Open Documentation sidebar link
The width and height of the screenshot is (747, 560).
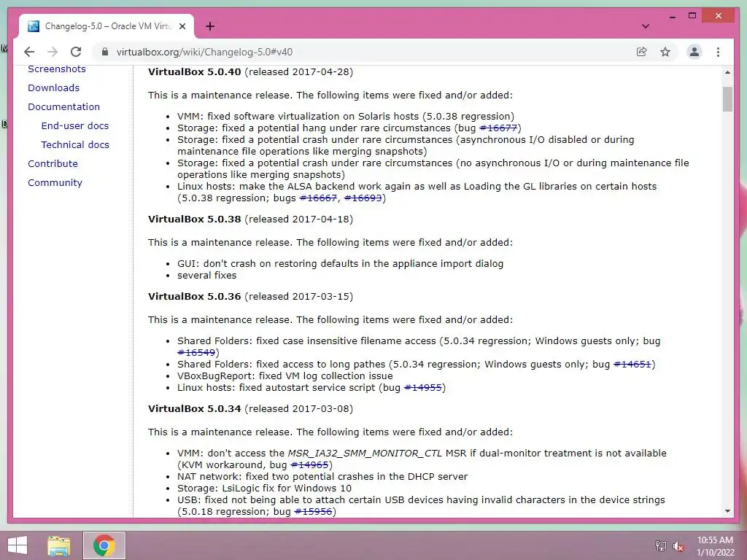pyautogui.click(x=64, y=106)
